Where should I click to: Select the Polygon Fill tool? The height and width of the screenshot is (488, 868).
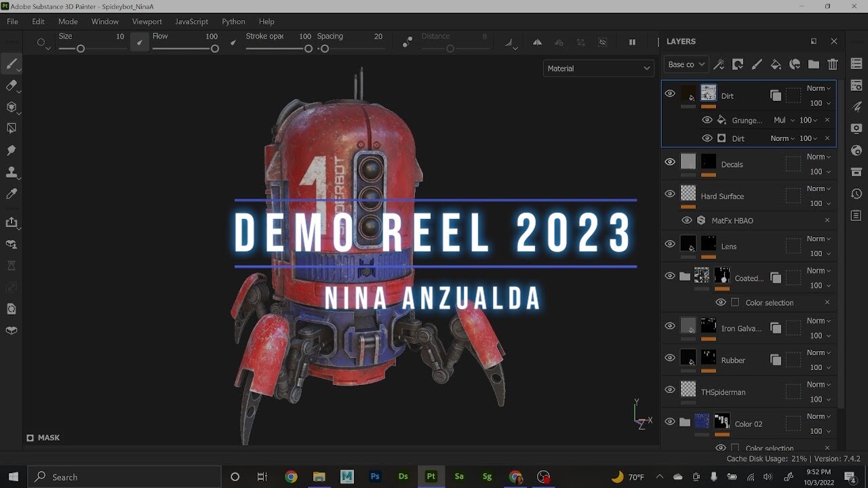coord(11,129)
